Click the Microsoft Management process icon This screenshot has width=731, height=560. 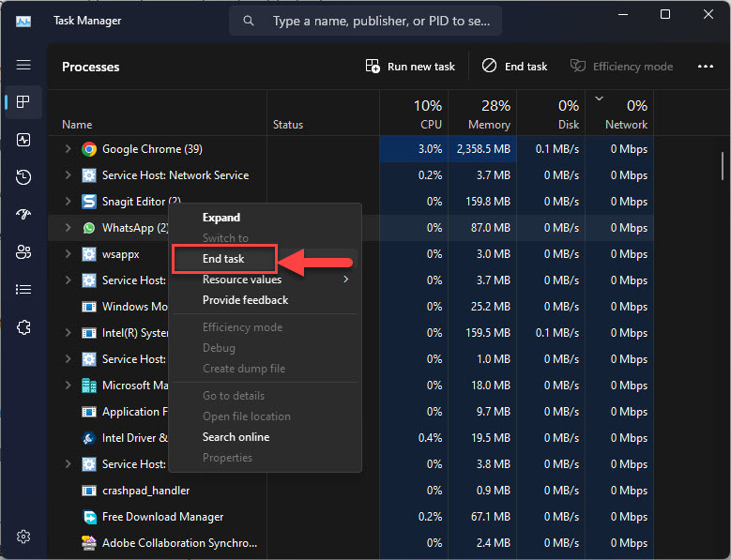click(x=89, y=386)
